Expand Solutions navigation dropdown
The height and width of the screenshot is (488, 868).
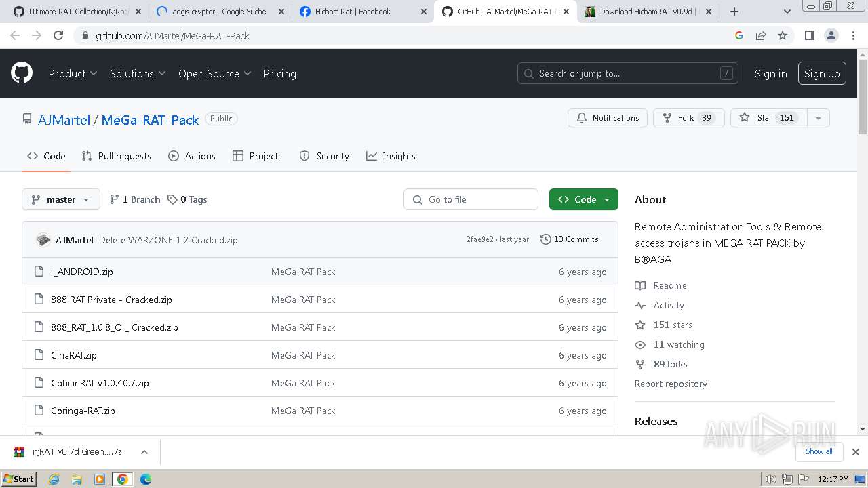138,73
